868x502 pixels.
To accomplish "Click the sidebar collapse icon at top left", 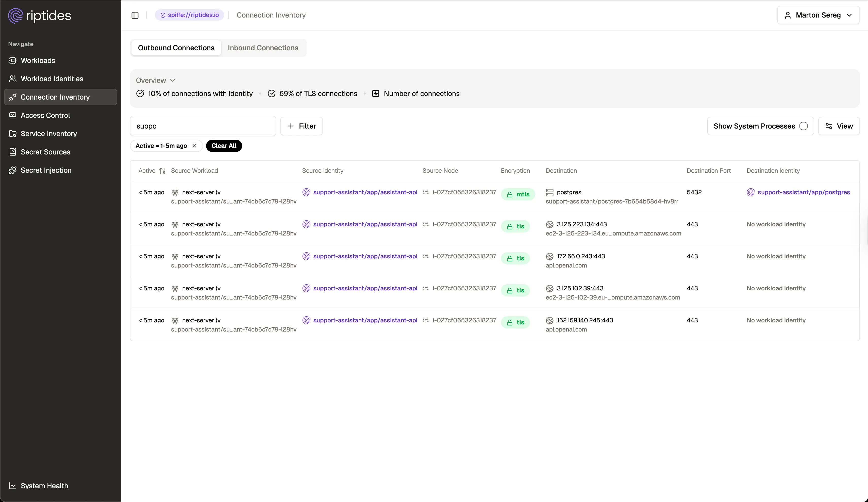I will click(x=135, y=15).
